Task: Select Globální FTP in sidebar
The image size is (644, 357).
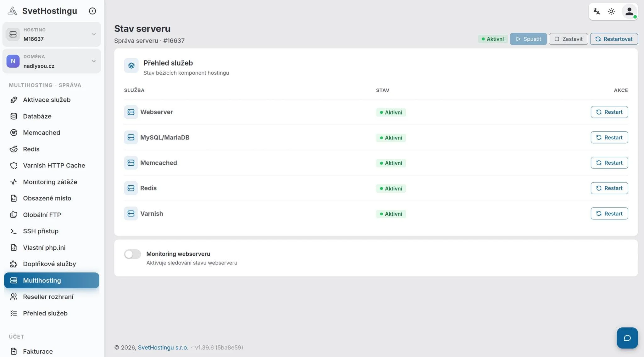Action: click(x=52, y=215)
